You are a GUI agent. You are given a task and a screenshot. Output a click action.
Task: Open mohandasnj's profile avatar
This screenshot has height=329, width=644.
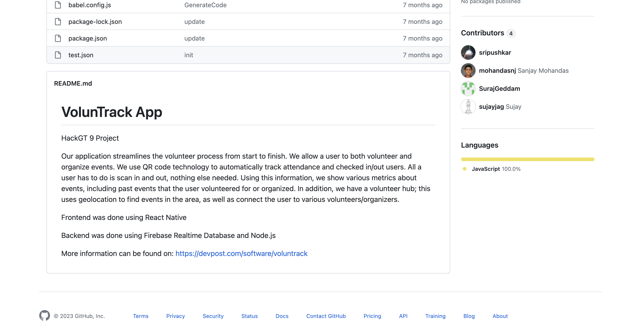(468, 71)
